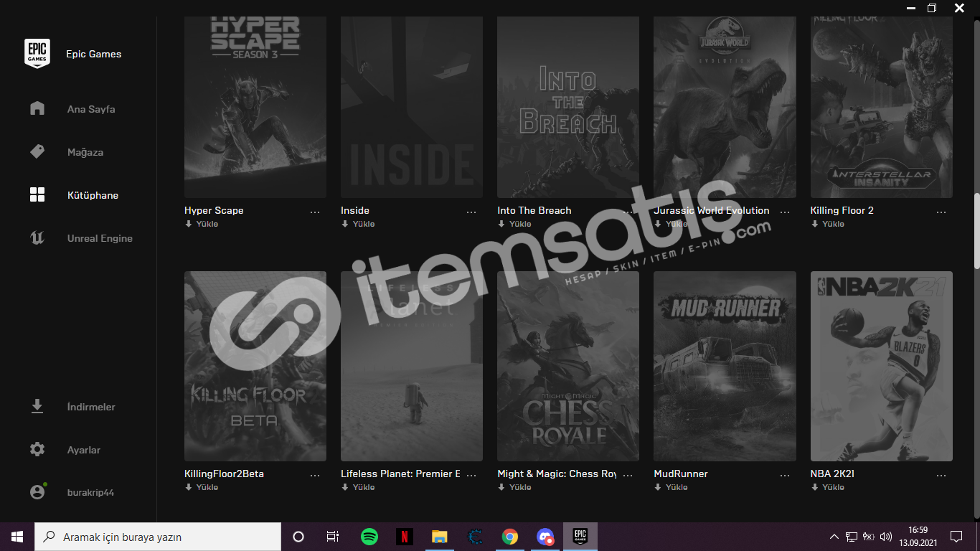Open options menu for Into The Breach

click(628, 212)
